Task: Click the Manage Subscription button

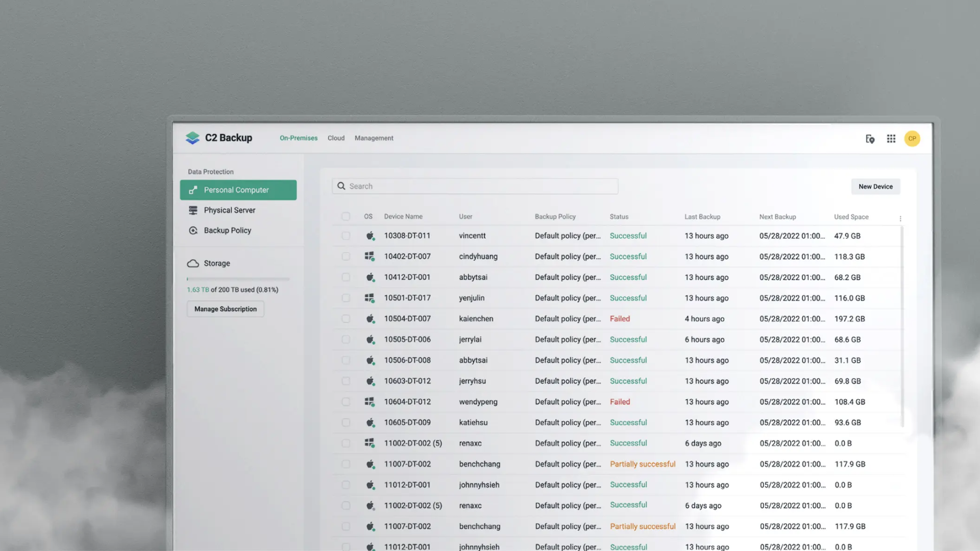Action: 226,309
